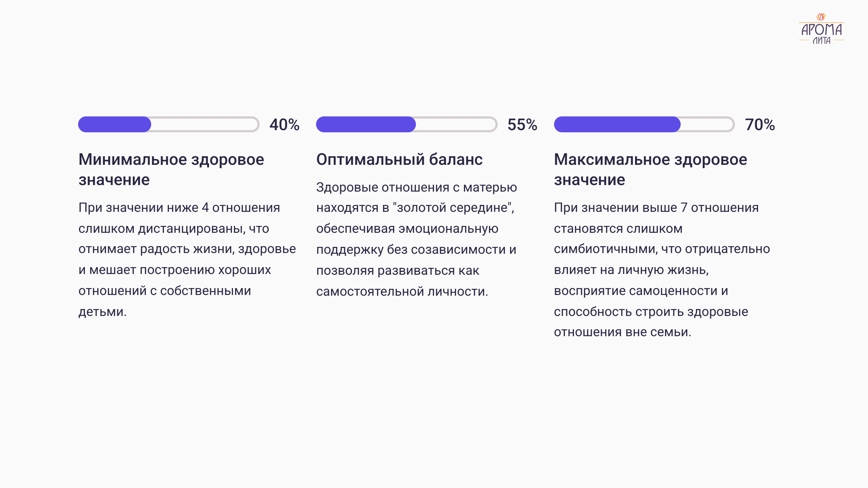Click the АРОМА wordmark in the logo
868x488 pixels.
[x=821, y=30]
